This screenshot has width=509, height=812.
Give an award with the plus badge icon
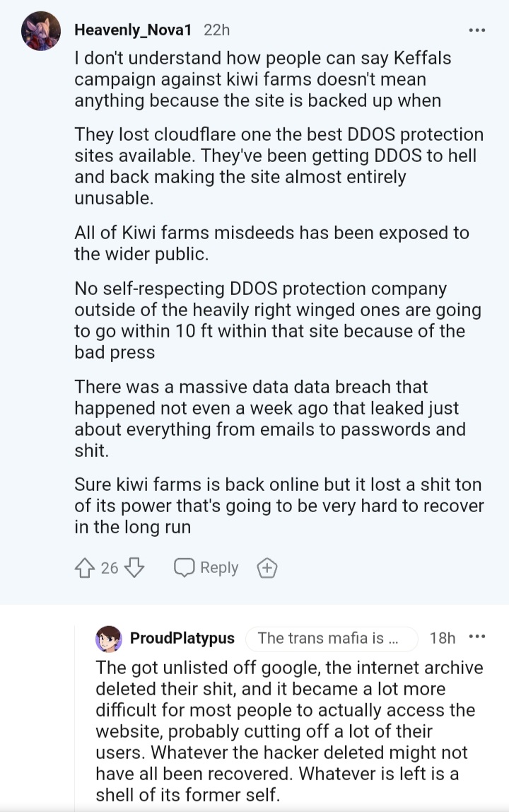[267, 568]
